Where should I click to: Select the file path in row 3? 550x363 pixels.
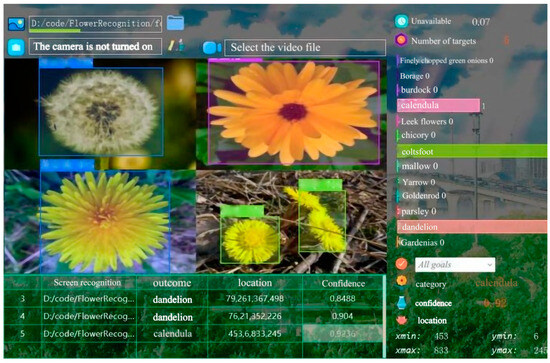[x=89, y=299]
